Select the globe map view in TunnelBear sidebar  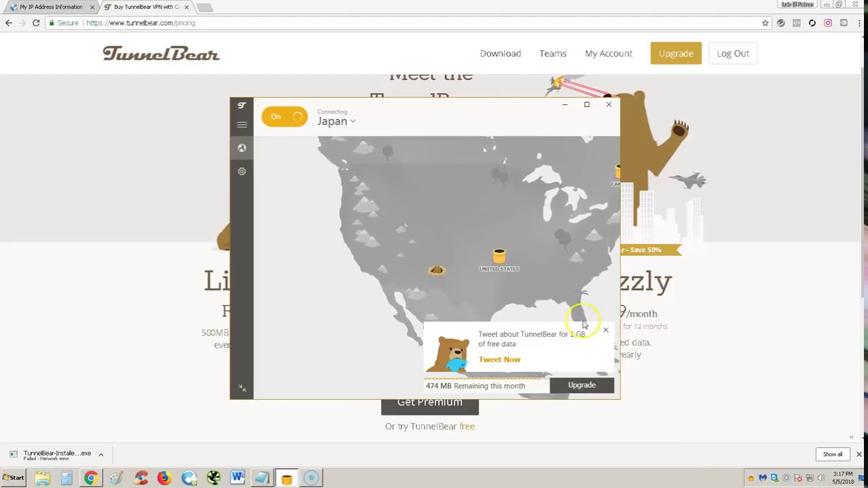click(x=242, y=148)
